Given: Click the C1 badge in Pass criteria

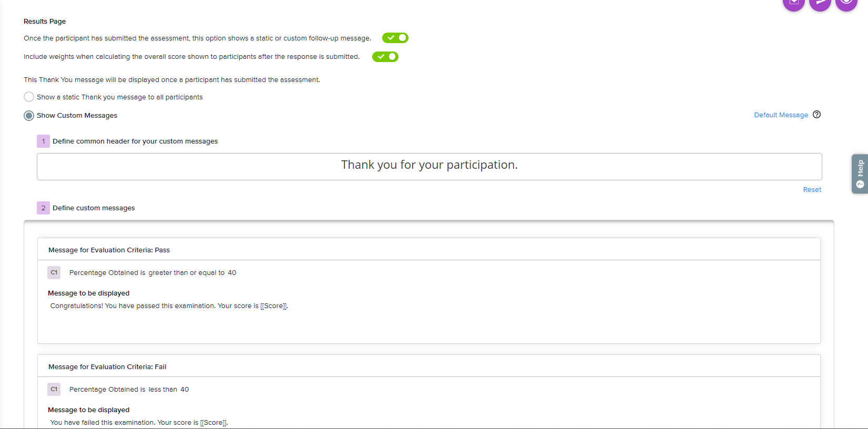Looking at the screenshot, I should tap(54, 272).
